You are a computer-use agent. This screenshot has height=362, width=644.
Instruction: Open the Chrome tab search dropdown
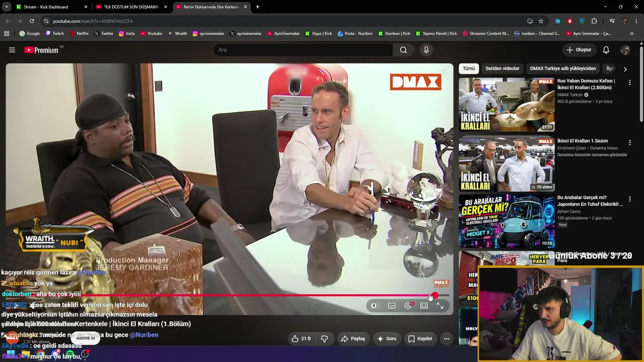(x=7, y=7)
